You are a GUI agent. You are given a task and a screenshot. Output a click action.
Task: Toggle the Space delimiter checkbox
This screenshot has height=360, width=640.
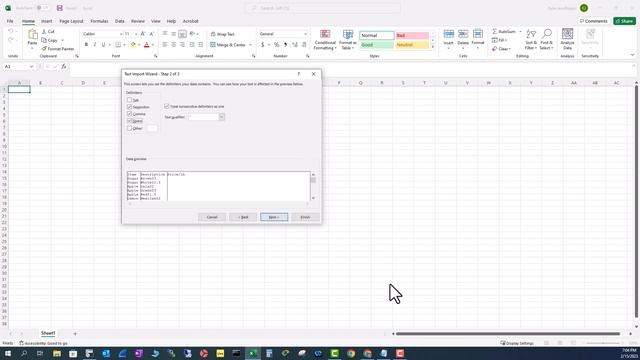[129, 121]
